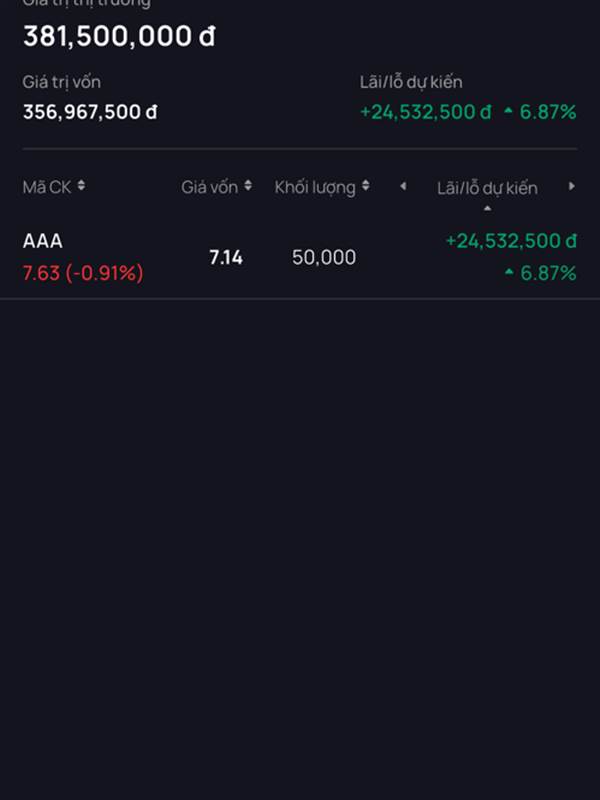This screenshot has height=800, width=600.
Task: Tap AAA volume 50,000
Action: (324, 257)
